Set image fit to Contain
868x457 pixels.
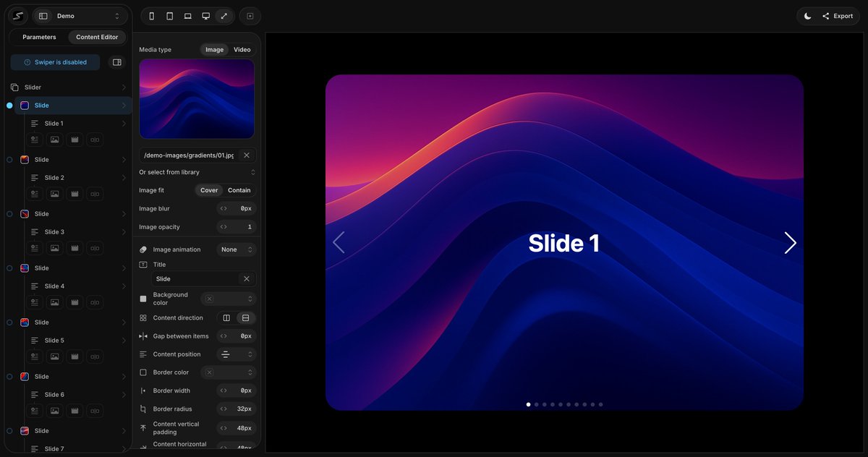[239, 190]
